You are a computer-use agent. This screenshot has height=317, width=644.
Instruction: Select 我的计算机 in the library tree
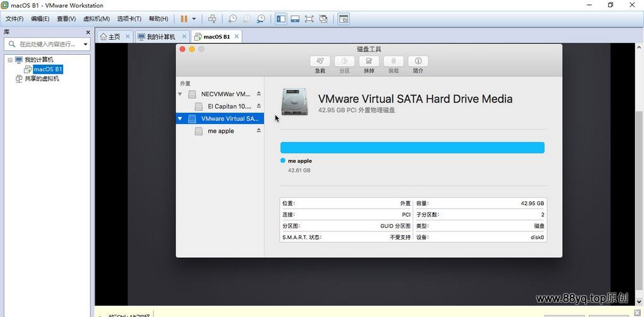pyautogui.click(x=39, y=60)
